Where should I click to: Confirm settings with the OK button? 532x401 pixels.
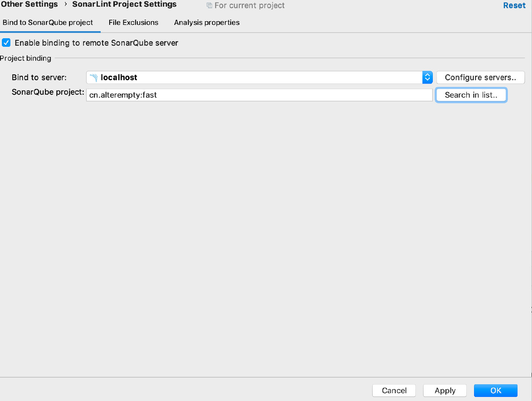click(496, 391)
